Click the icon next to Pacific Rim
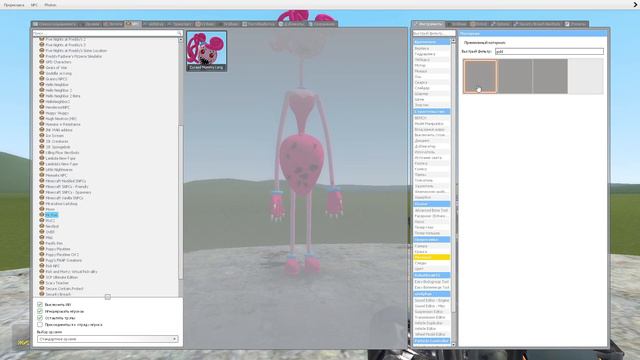This screenshot has width=640, height=360. click(x=42, y=243)
